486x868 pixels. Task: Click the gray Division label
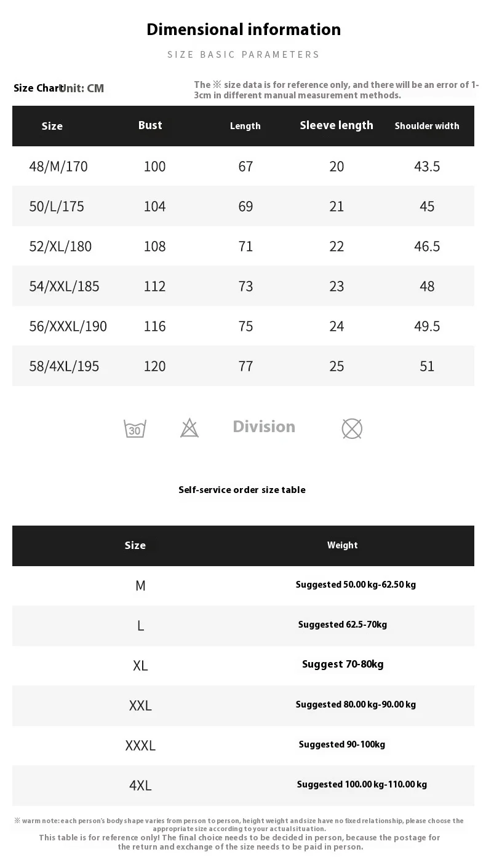(x=264, y=427)
